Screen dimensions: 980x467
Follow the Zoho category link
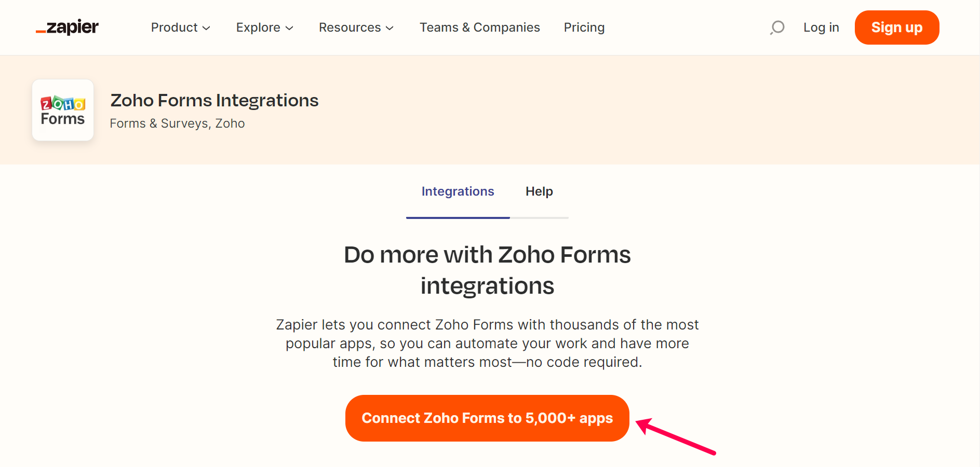pos(230,123)
